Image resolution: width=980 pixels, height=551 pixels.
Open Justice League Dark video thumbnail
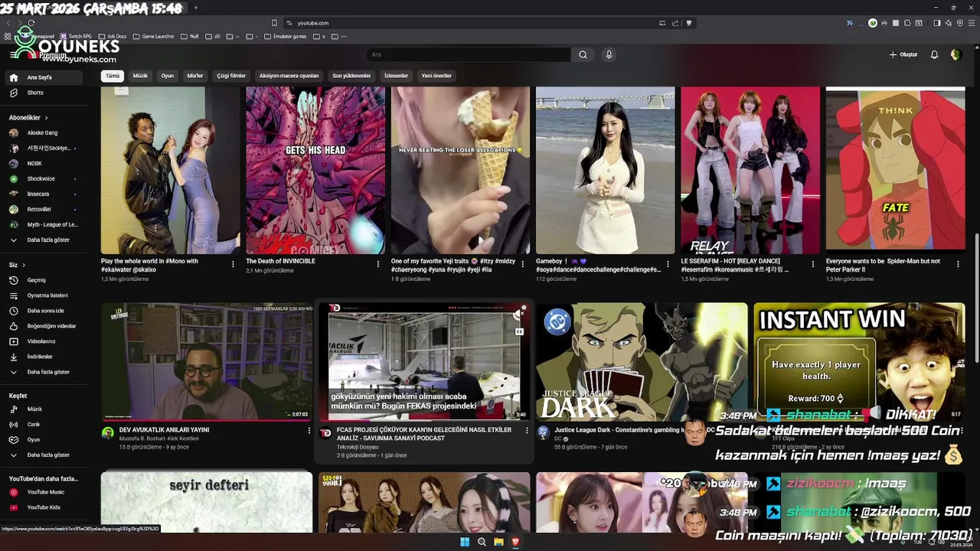642,362
